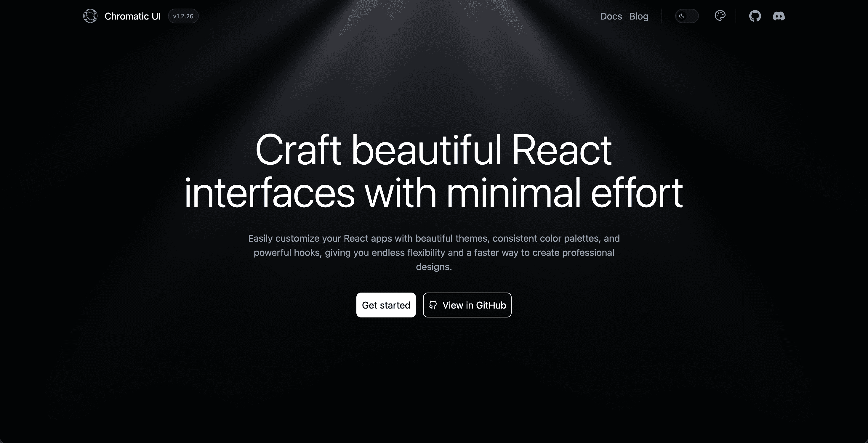Go to the Blog page
This screenshot has width=868, height=443.
tap(639, 16)
